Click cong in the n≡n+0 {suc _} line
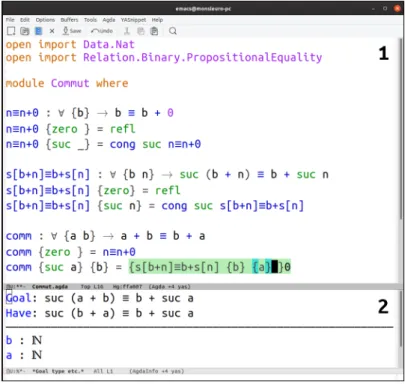 pos(123,144)
